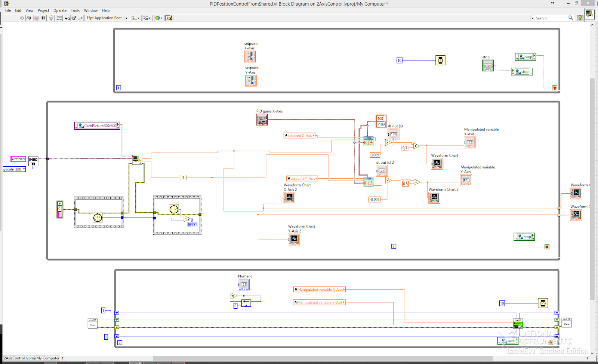This screenshot has width=598, height=364.
Task: Open the Distribute Objects dropdown
Action: 147,18
